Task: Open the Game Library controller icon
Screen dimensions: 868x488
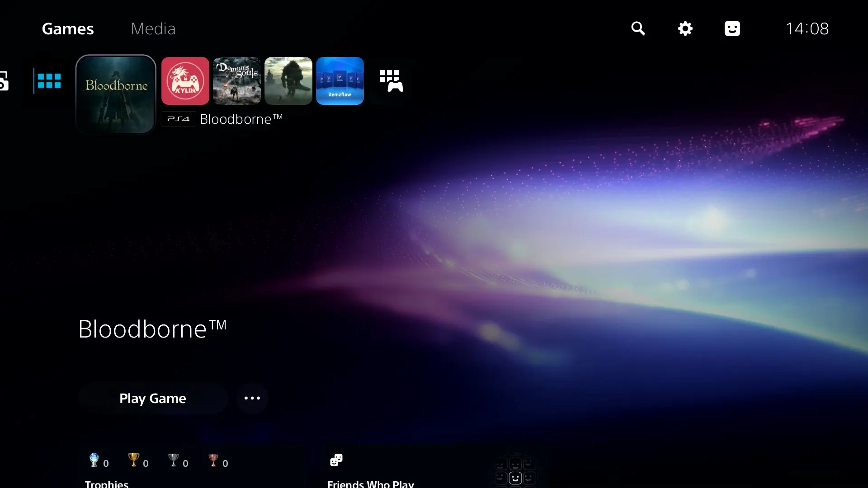Action: [x=392, y=81]
